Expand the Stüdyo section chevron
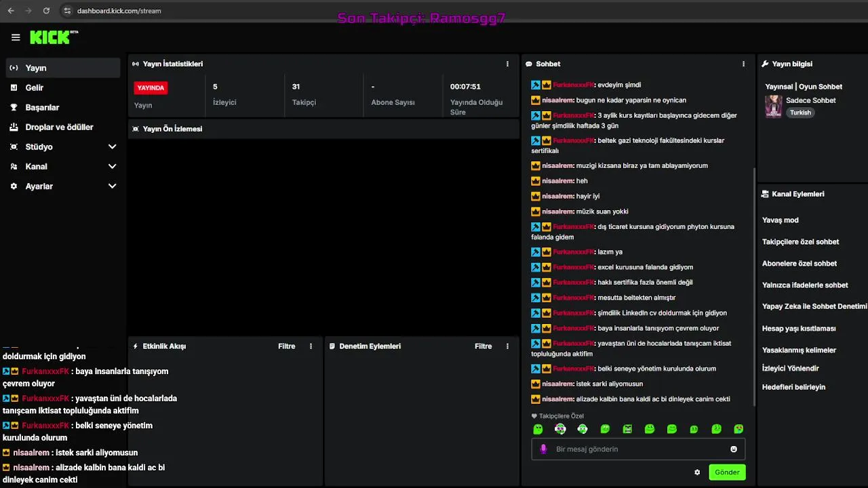 [113, 146]
